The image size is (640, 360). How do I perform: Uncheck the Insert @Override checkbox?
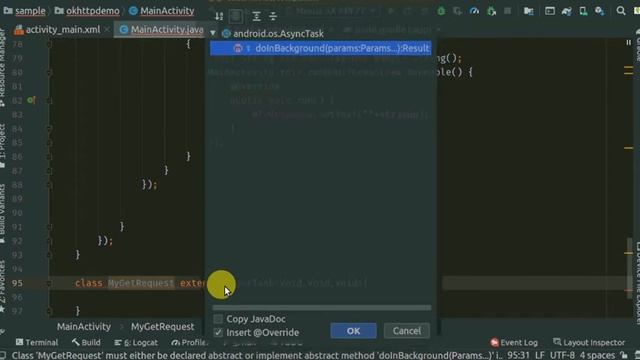(x=218, y=332)
